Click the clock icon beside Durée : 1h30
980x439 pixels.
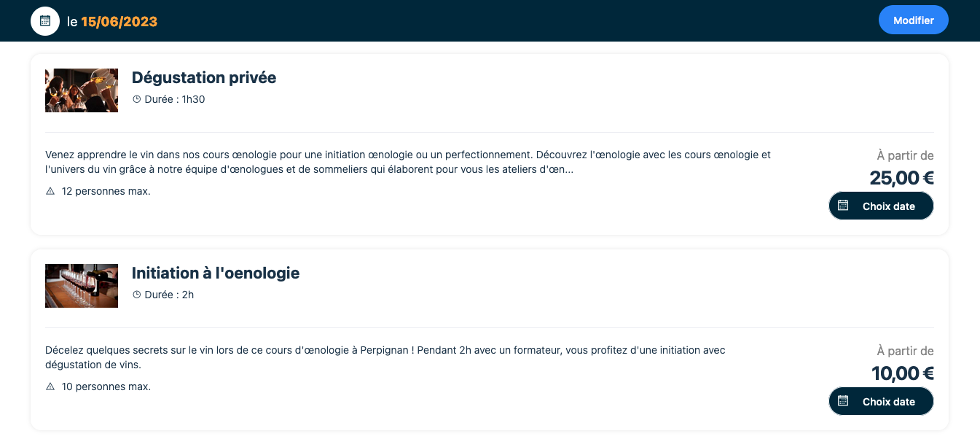click(x=136, y=99)
